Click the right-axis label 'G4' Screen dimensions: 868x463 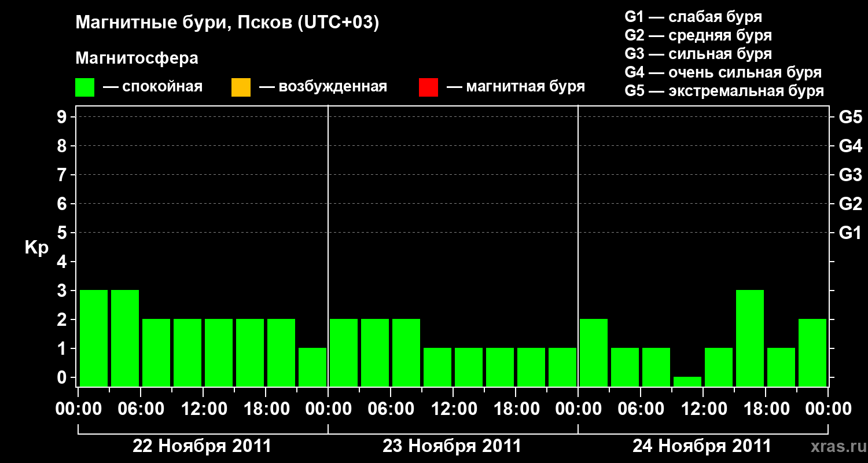[x=851, y=146]
